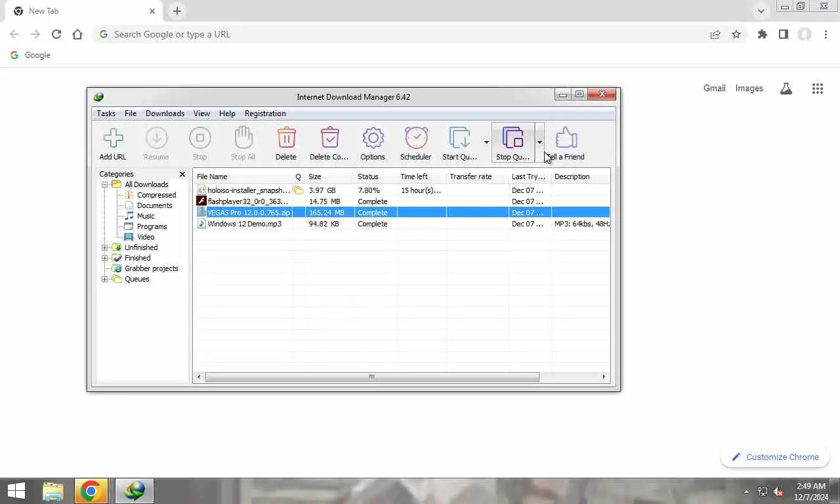Open Stop Queue dropdown arrow

coord(539,142)
